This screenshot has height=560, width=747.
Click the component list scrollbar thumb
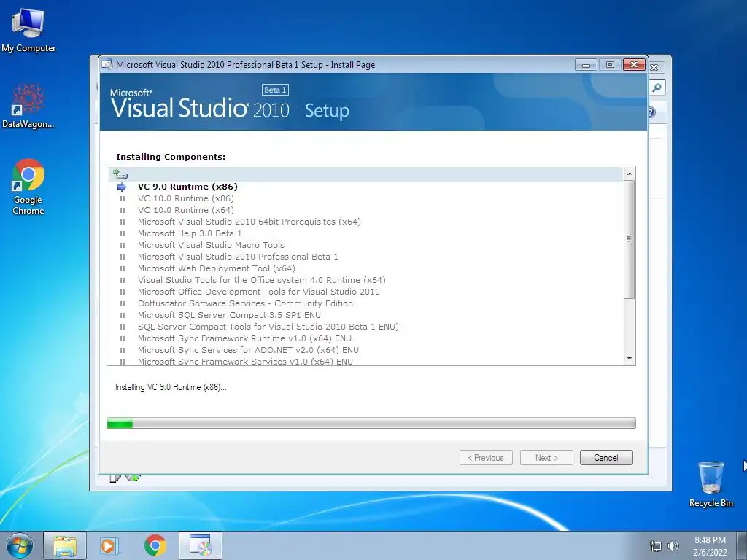coord(629,239)
